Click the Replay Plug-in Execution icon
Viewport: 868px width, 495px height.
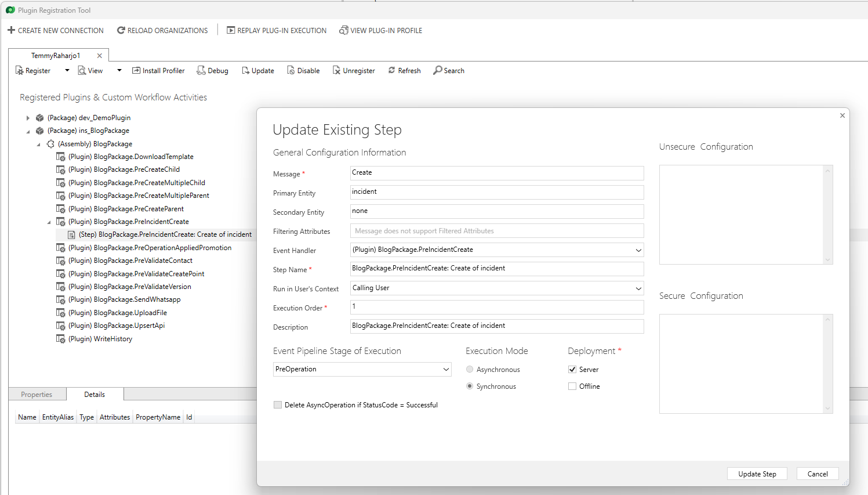231,30
